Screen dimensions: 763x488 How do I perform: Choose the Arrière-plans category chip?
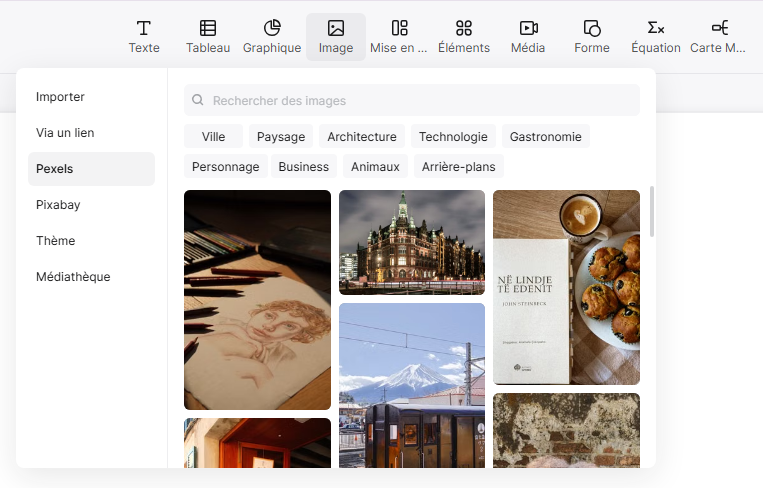(458, 167)
